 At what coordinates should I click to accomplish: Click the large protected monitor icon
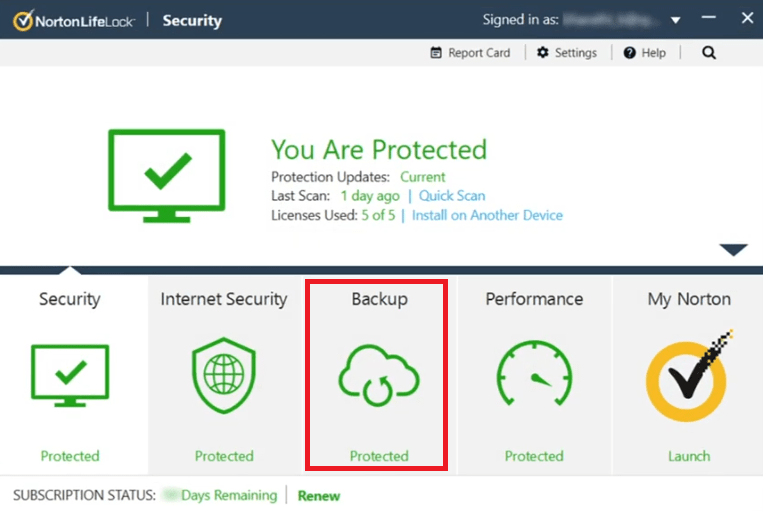[166, 176]
